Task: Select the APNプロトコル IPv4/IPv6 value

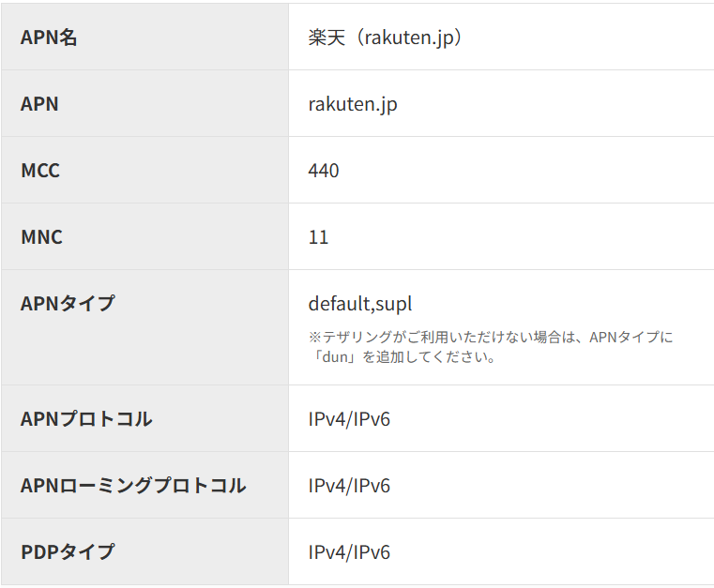Action: coord(349,419)
